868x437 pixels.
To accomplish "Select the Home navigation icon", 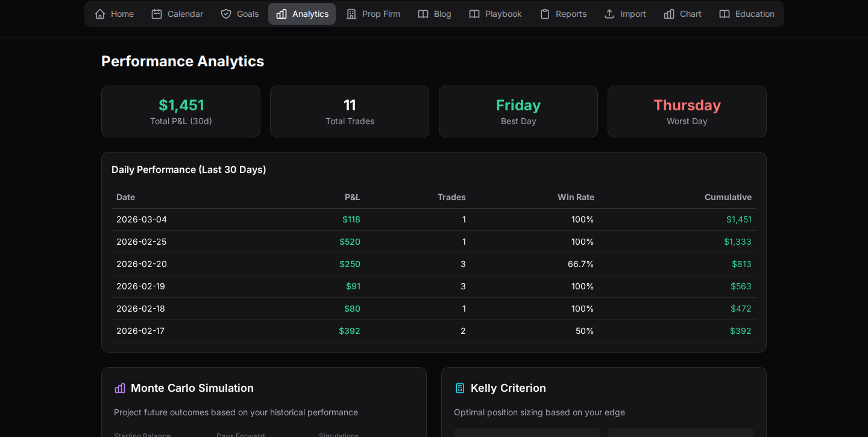I will [x=99, y=13].
